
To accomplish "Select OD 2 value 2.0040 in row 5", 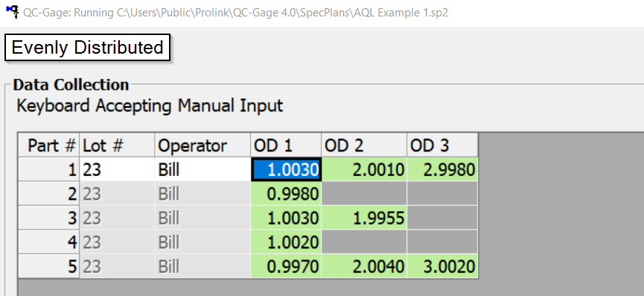I will point(364,266).
